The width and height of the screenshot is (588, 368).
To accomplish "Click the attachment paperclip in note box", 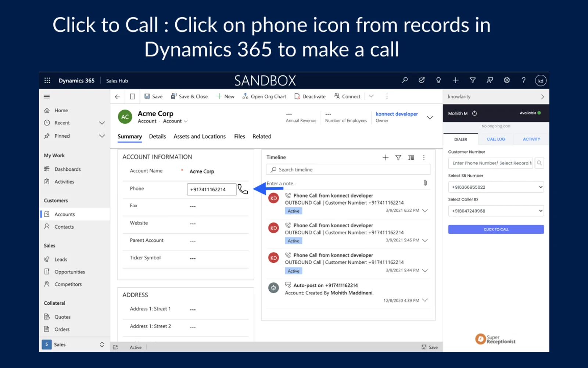I will coord(425,183).
